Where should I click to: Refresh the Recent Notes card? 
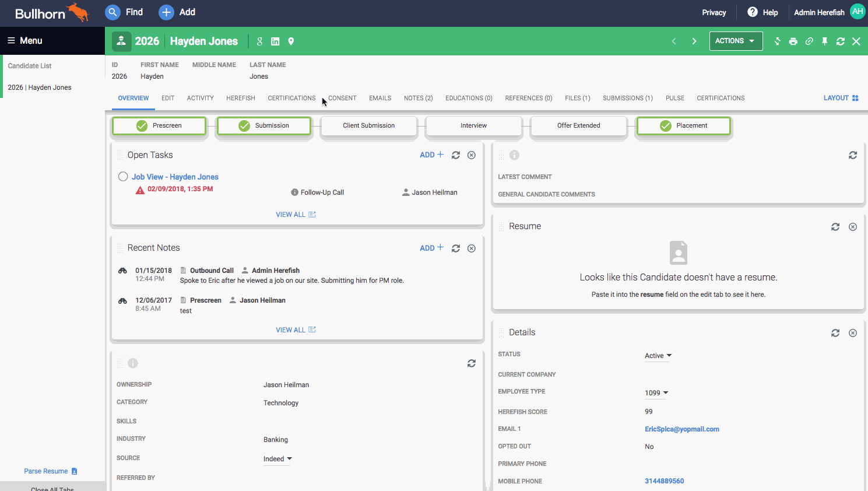[x=456, y=248]
